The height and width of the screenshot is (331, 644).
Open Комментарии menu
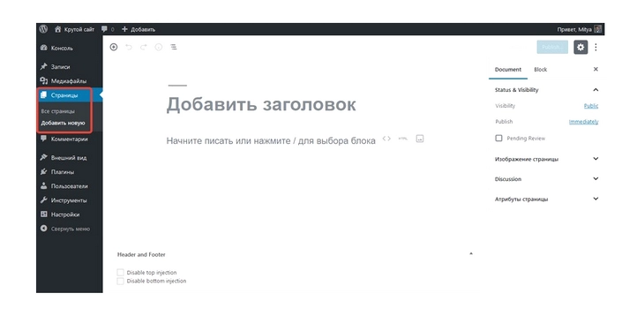70,139
